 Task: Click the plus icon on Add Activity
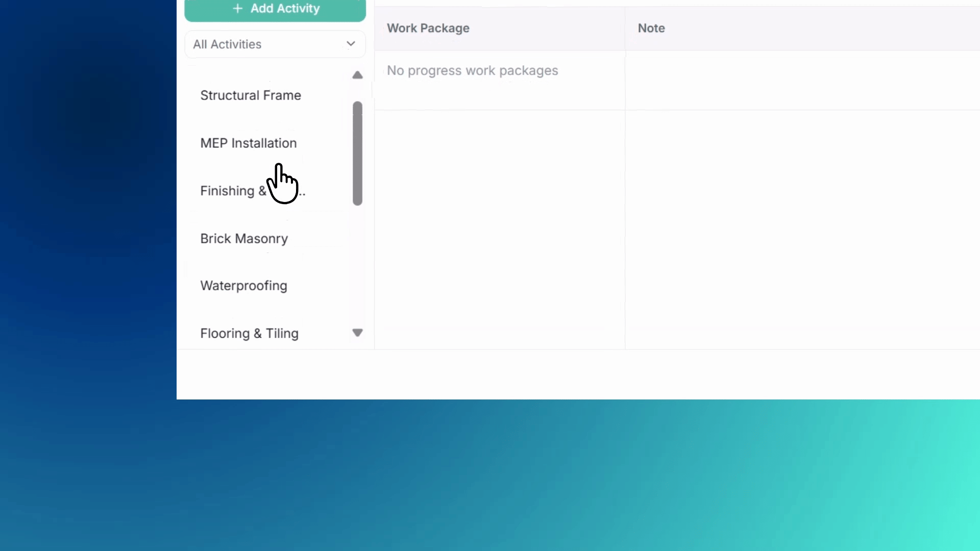(x=237, y=9)
